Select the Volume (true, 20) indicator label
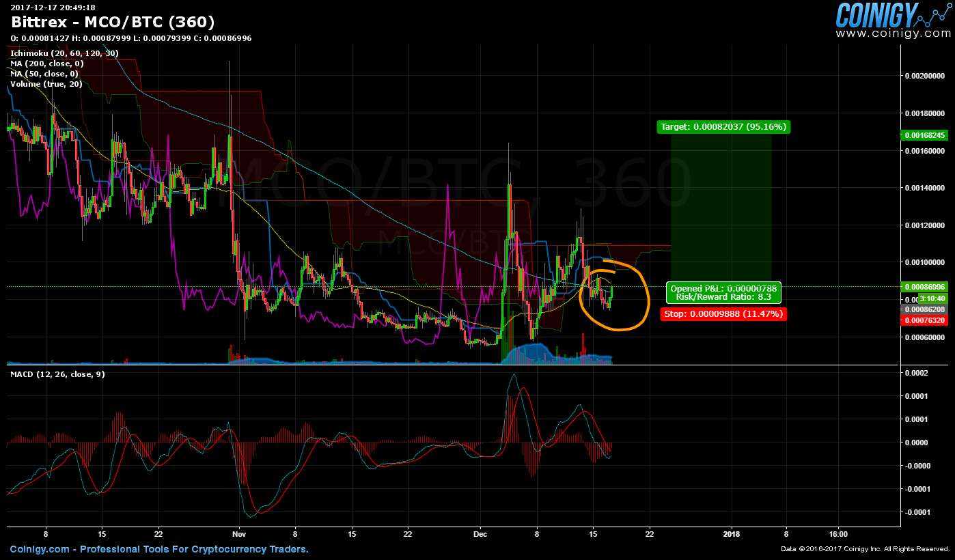The image size is (955, 560). [x=46, y=84]
